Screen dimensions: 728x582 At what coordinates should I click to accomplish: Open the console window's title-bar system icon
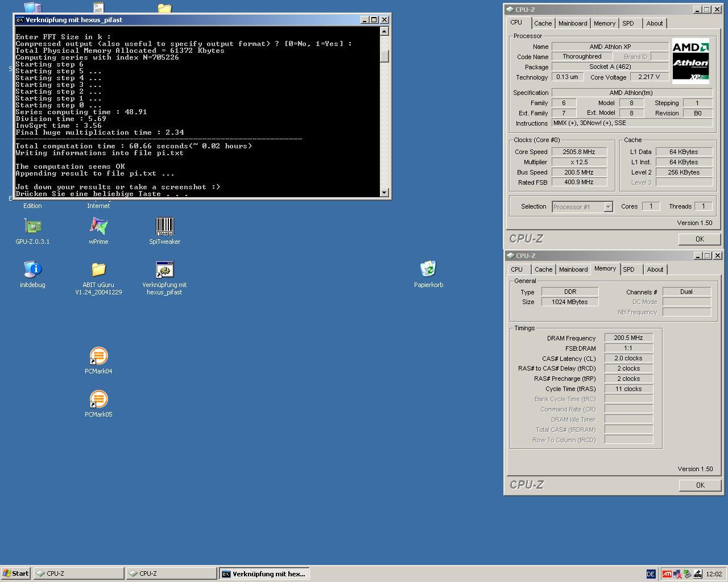pyautogui.click(x=20, y=19)
